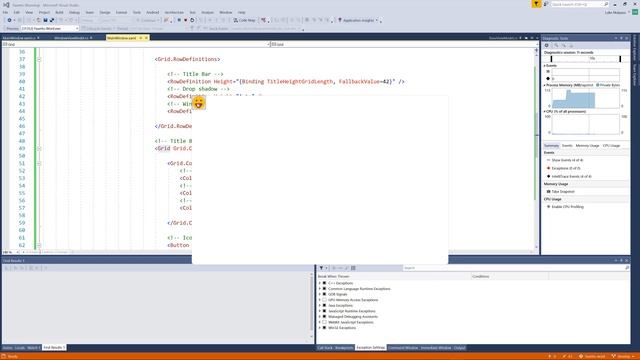The width and height of the screenshot is (640, 360).
Task: Collapse the Events graph section in Diagnostic Tools
Action: click(544, 66)
